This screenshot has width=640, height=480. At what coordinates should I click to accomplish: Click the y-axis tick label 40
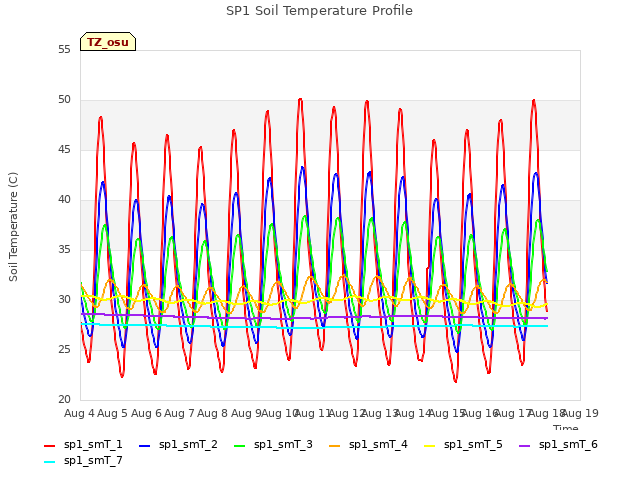pos(64,200)
